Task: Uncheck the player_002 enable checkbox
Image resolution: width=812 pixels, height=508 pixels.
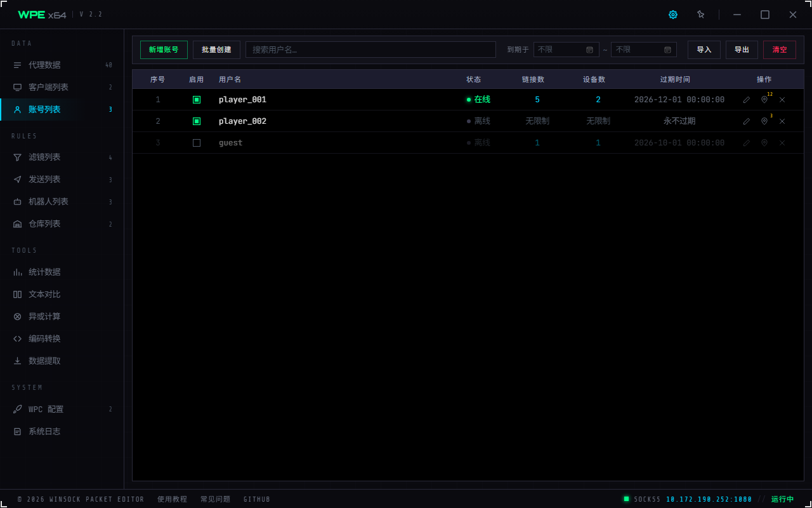Action: (197, 121)
